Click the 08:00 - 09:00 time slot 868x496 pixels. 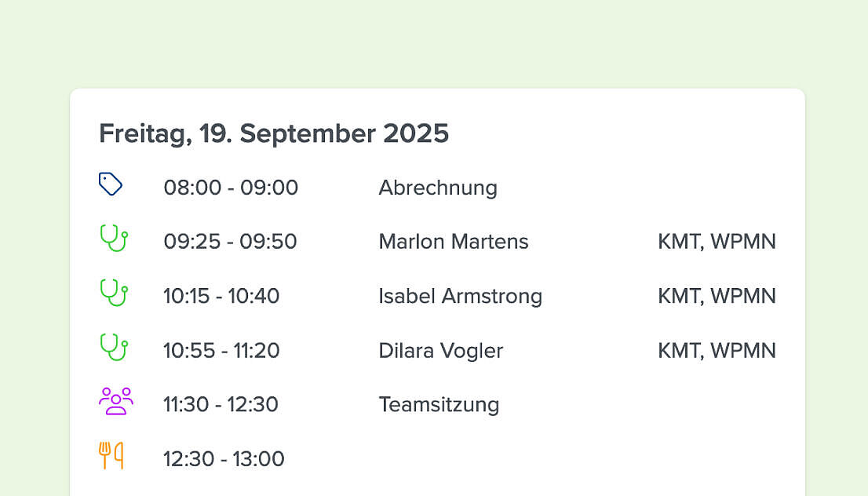231,188
